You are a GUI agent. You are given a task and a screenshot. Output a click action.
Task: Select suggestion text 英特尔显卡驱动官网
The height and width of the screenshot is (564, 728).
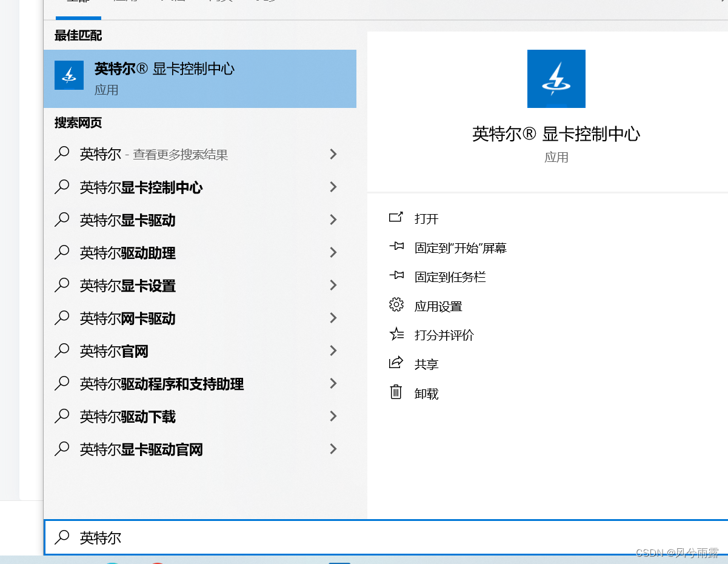(x=141, y=449)
